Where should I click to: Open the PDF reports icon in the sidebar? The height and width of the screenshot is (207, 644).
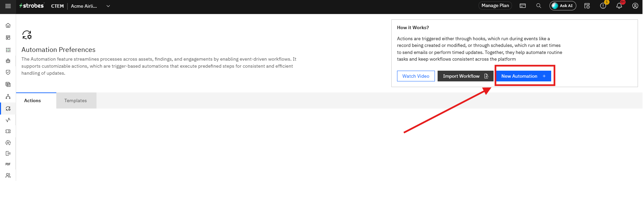point(8,164)
